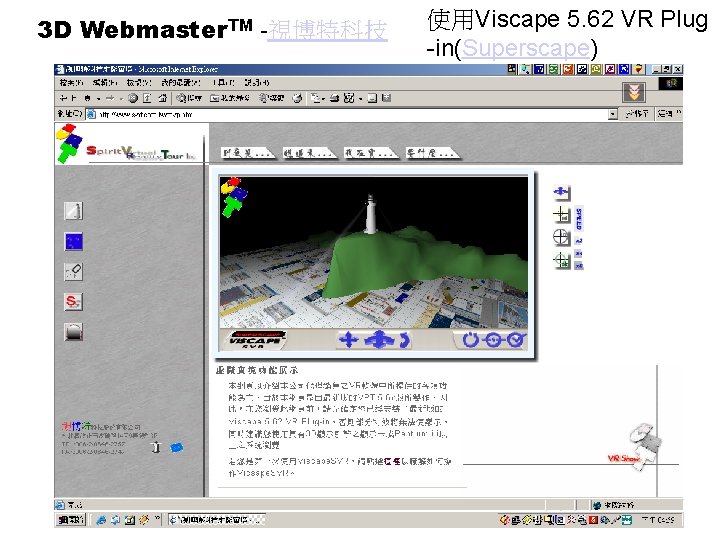Image resolution: width=720 pixels, height=540 pixels.
Task: Click the Stop loading toolbar icon
Action: pyautogui.click(x=133, y=98)
